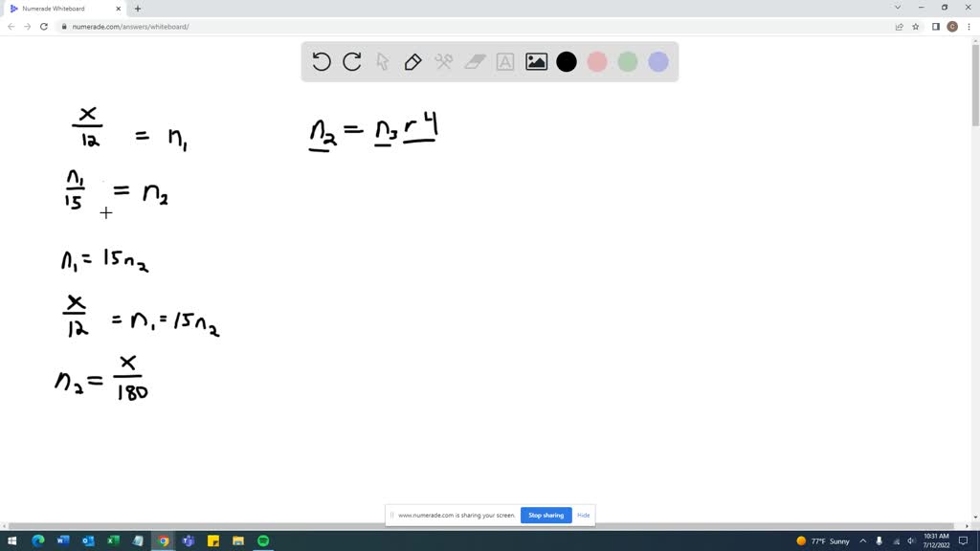This screenshot has height=551, width=980.
Task: Go back to the previous page
Action: tap(11, 27)
